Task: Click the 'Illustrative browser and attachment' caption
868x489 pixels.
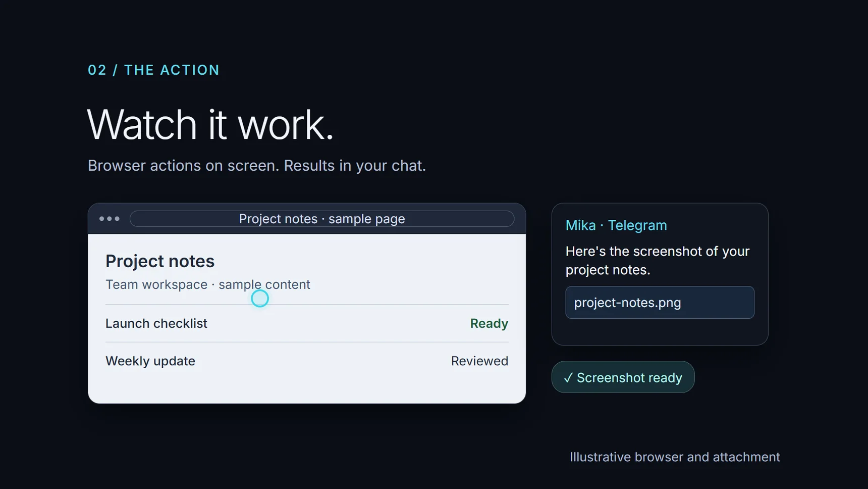Action: [675, 457]
